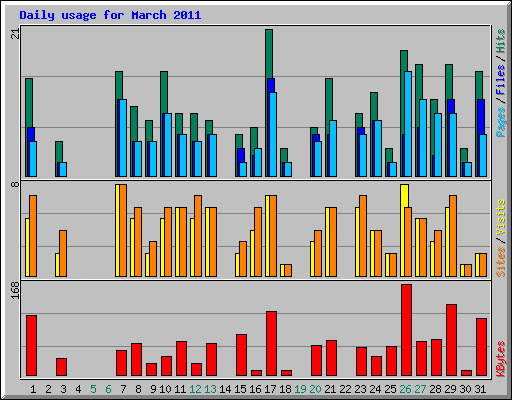The image size is (512, 400).
Task: Click the red KBytes bar for day 31
Action: tap(481, 347)
